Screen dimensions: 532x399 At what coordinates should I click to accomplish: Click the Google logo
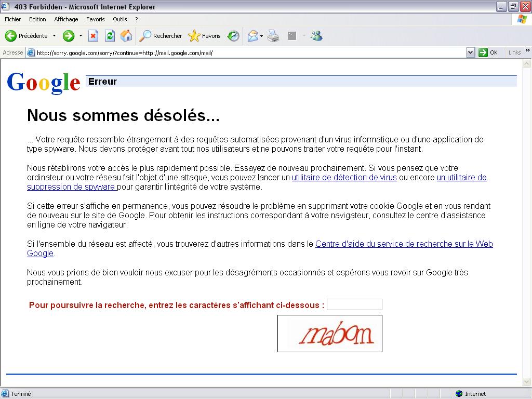pos(44,83)
